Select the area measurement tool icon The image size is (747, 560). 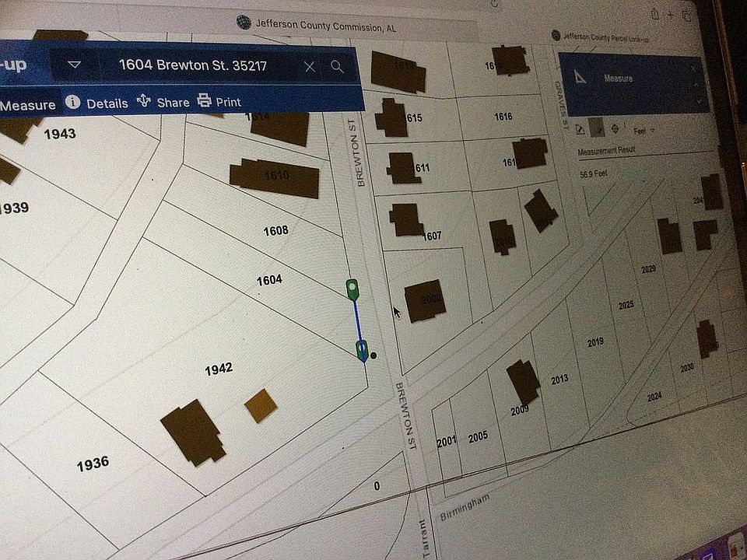(x=580, y=130)
